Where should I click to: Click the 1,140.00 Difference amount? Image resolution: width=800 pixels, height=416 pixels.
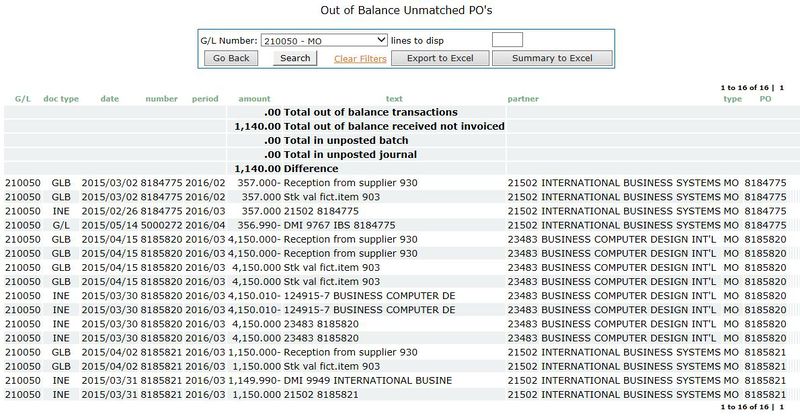258,169
